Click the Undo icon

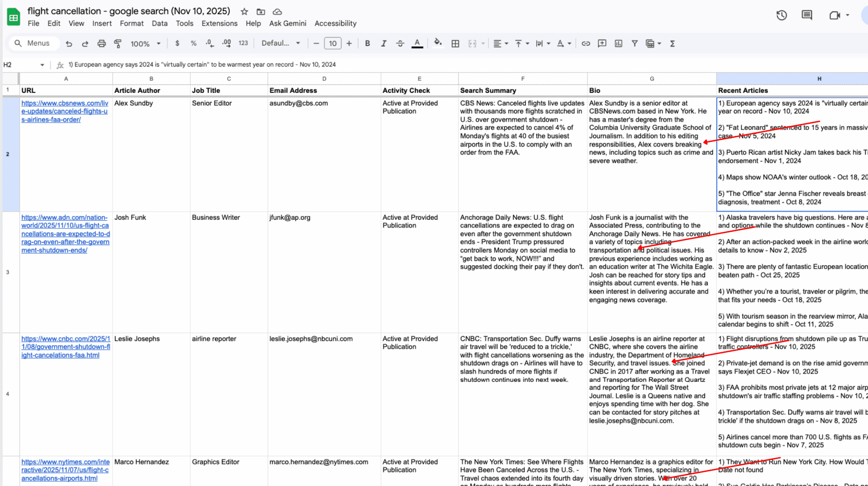[69, 43]
